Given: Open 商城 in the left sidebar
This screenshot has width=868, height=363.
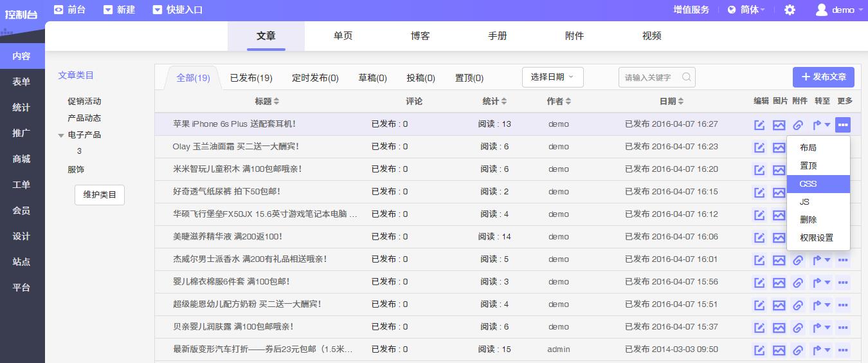Looking at the screenshot, I should (x=21, y=159).
